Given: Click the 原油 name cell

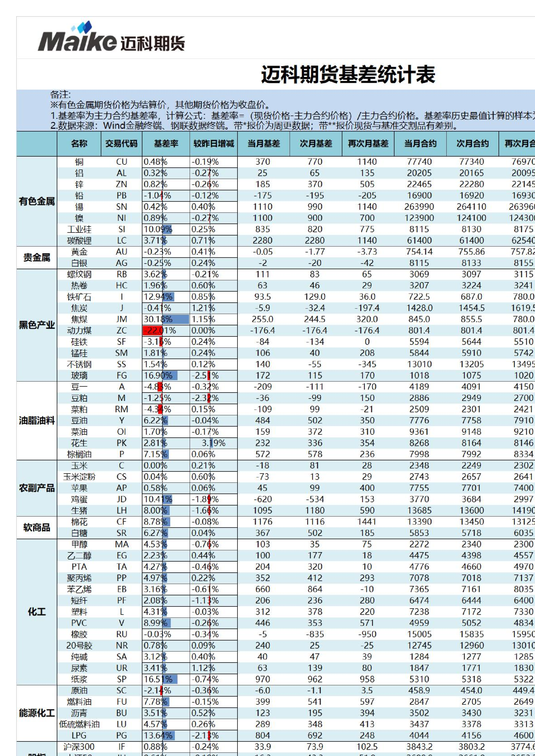Looking at the screenshot, I should click(x=79, y=691).
